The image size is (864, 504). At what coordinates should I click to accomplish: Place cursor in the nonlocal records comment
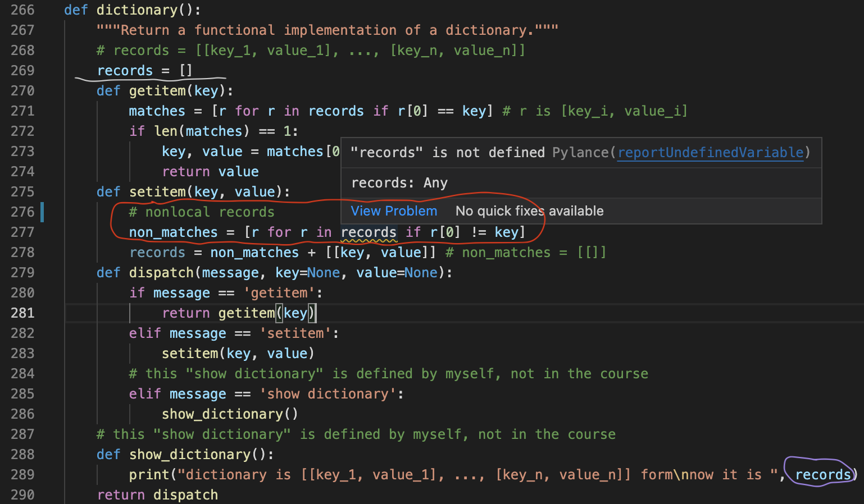[202, 212]
